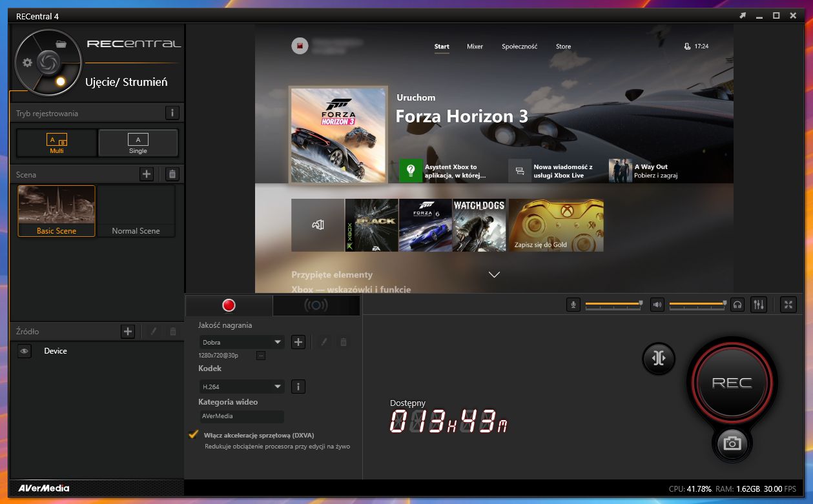Open the Gold subscription tile
Image resolution: width=813 pixels, height=504 pixels.
tap(556, 225)
